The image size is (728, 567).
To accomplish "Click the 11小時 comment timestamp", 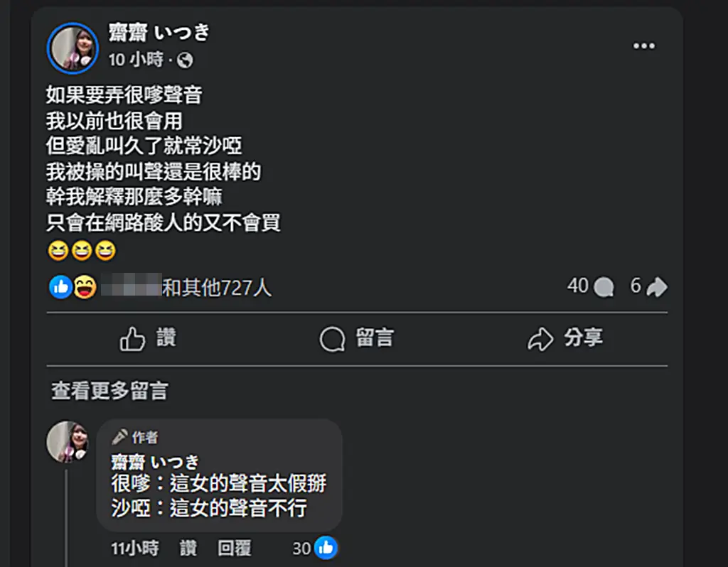I will click(134, 549).
